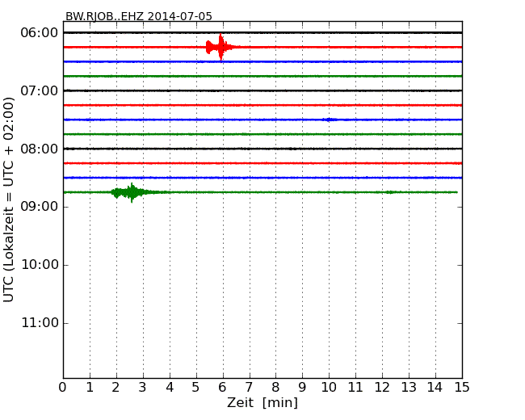Click the large red seismic event burst

coord(220,47)
